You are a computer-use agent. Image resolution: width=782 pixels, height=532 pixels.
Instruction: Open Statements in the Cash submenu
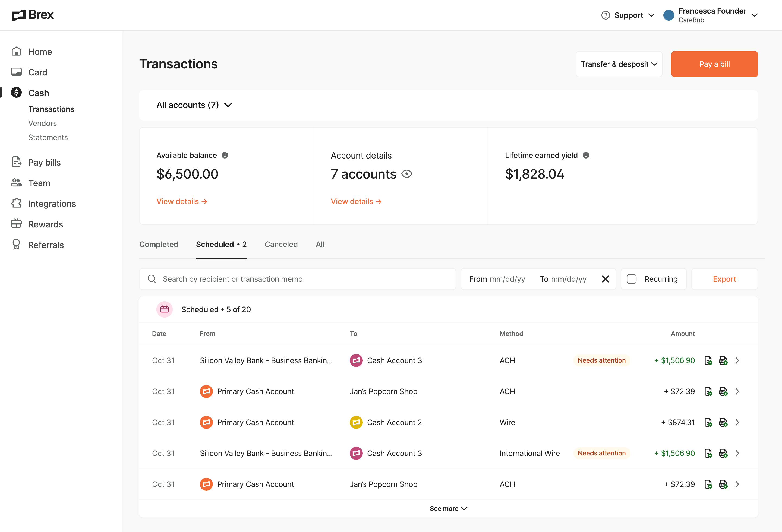coord(48,137)
